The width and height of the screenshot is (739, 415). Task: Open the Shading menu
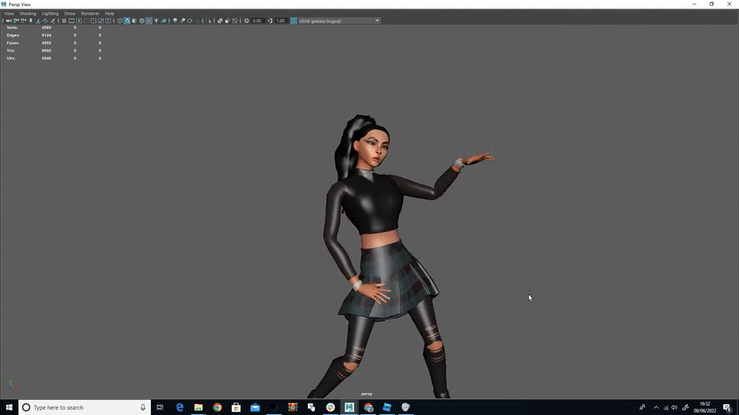[28, 14]
